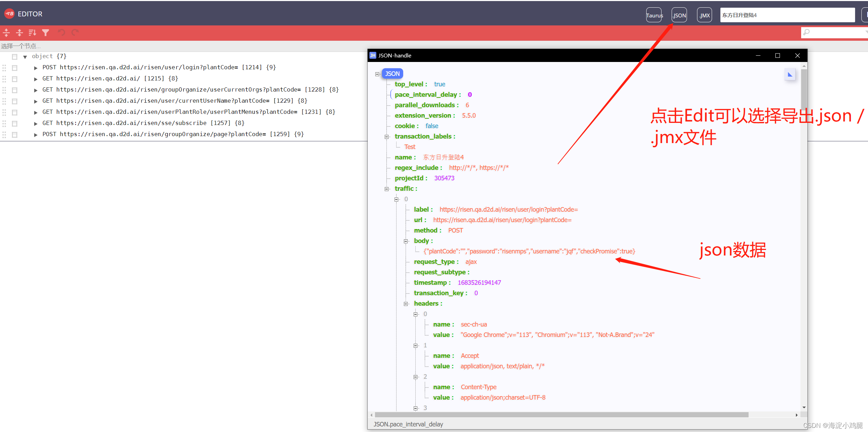This screenshot has width=868, height=432.
Task: Click the undo arrow icon
Action: click(62, 33)
